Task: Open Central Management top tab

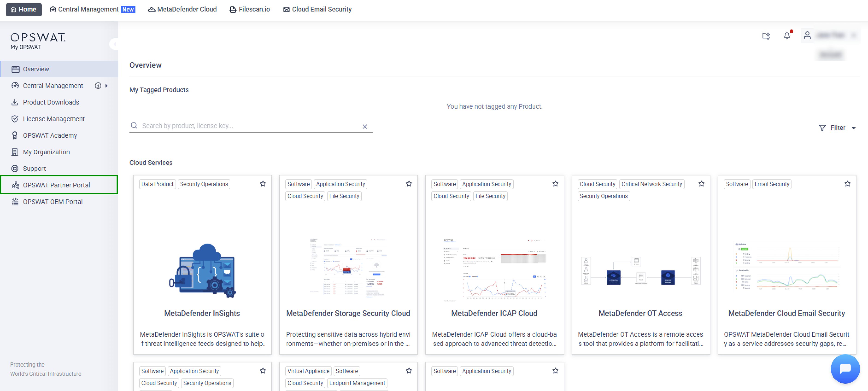Action: tap(92, 9)
